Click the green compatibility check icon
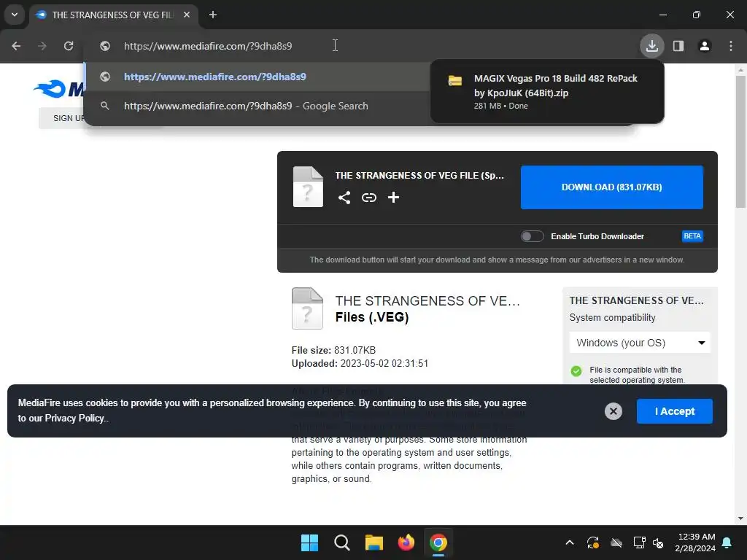The height and width of the screenshot is (560, 747). tap(576, 371)
